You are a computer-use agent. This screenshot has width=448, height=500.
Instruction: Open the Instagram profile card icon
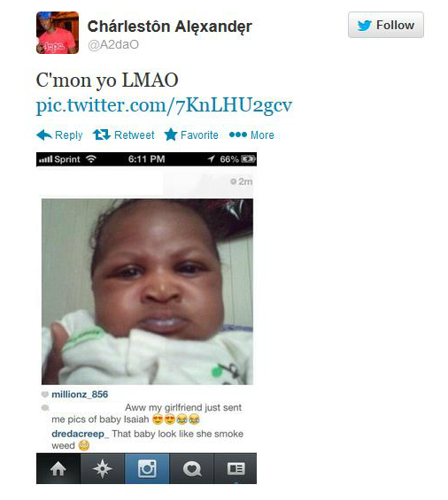[236, 468]
